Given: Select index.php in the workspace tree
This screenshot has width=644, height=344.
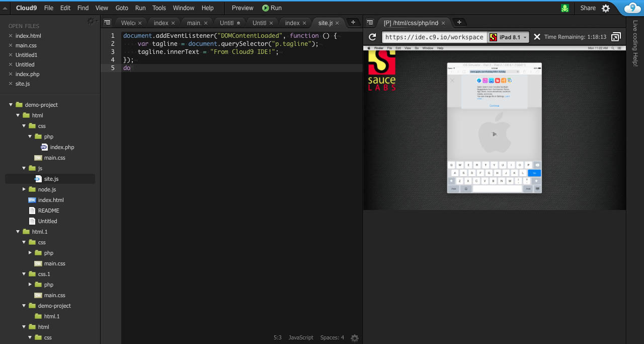Looking at the screenshot, I should 62,147.
